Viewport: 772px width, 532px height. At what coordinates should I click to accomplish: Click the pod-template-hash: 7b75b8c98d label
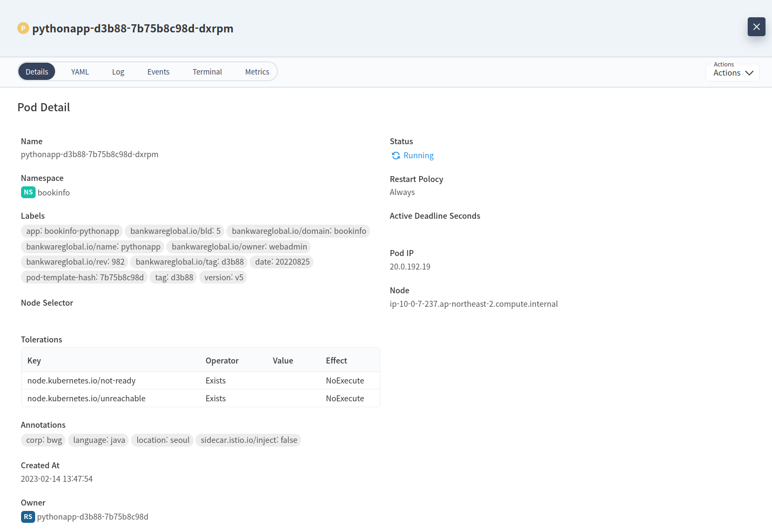pos(85,278)
